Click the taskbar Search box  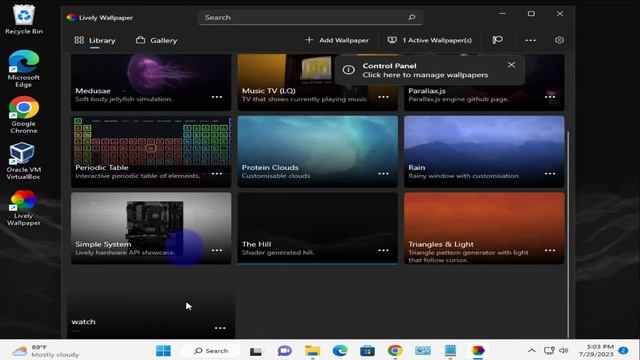211,351
